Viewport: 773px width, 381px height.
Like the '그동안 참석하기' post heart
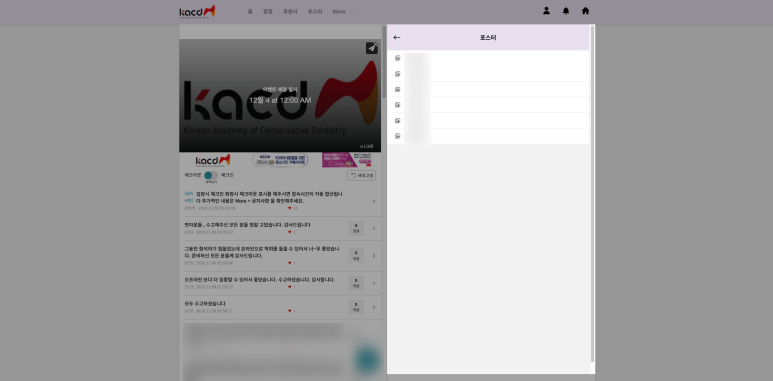click(290, 263)
